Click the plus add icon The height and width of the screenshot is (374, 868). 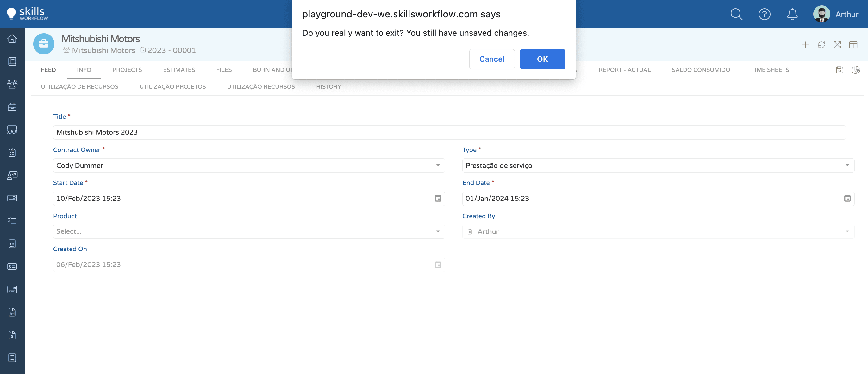[x=805, y=45]
